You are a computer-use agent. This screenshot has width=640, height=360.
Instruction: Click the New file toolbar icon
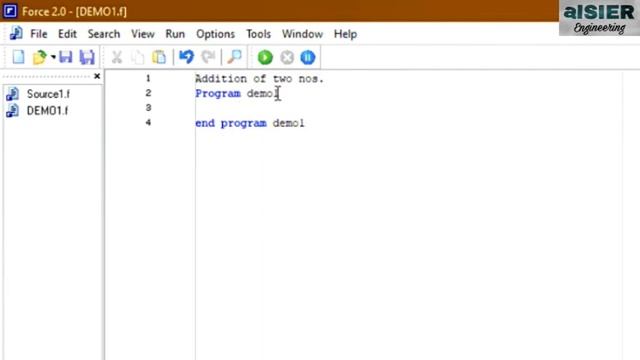point(18,57)
